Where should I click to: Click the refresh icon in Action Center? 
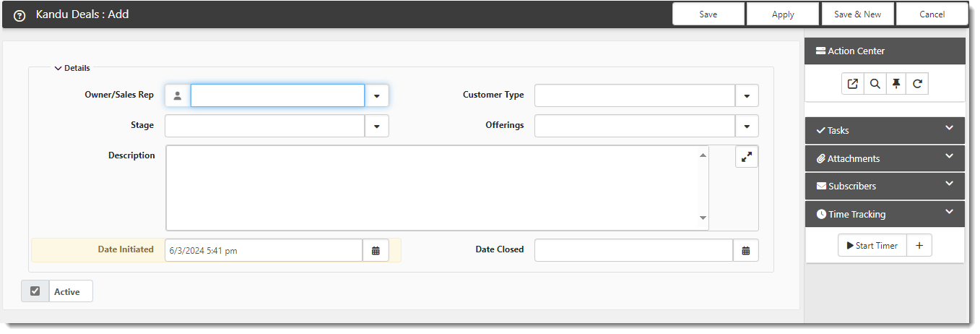tap(917, 84)
